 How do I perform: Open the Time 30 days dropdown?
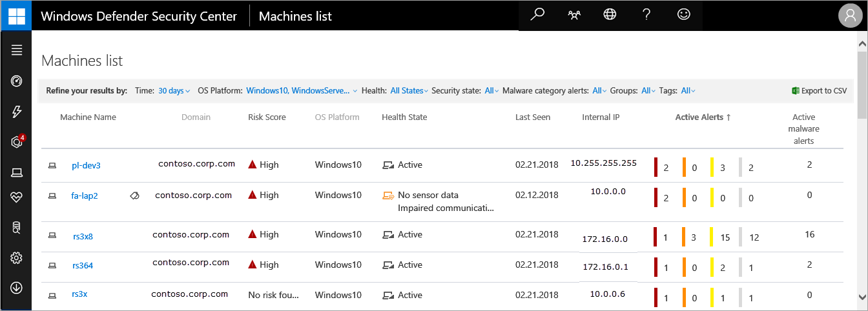pyautogui.click(x=174, y=91)
